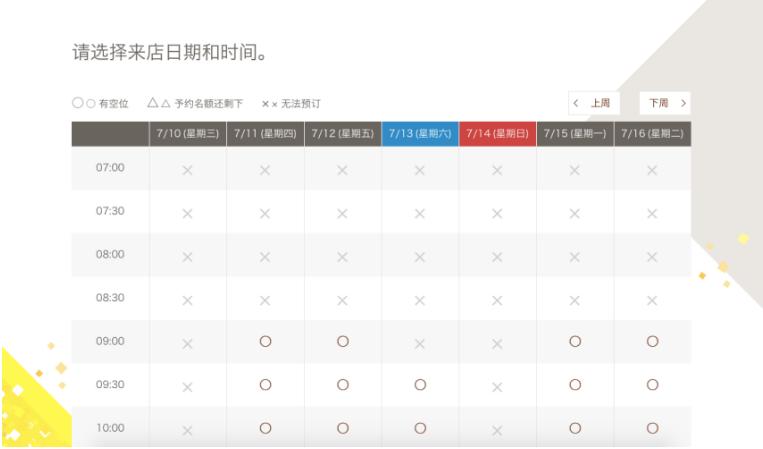Screen dimensions: 763x449
Task: Select 7/14 (星期日) red column header
Action: [x=497, y=134]
